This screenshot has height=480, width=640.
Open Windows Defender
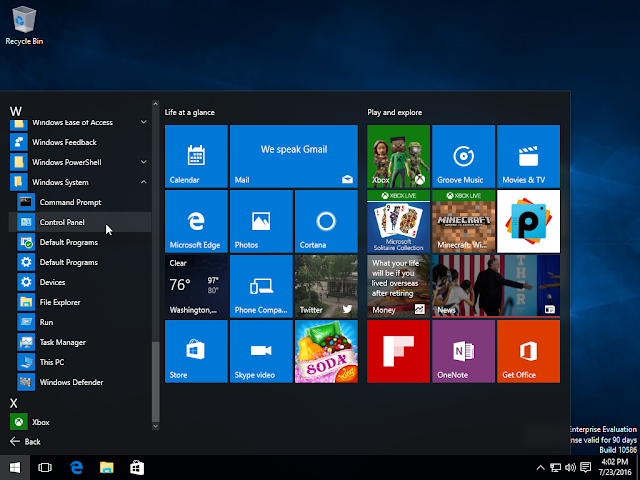80,382
